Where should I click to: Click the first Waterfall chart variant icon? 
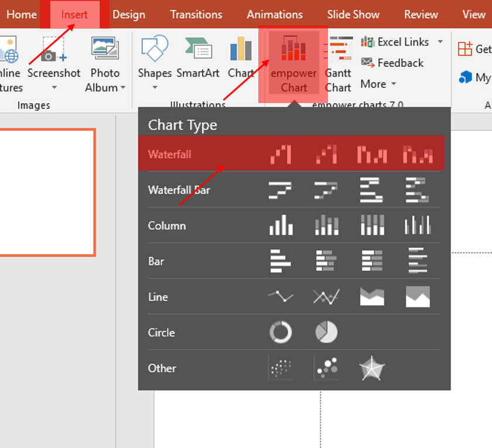281,155
